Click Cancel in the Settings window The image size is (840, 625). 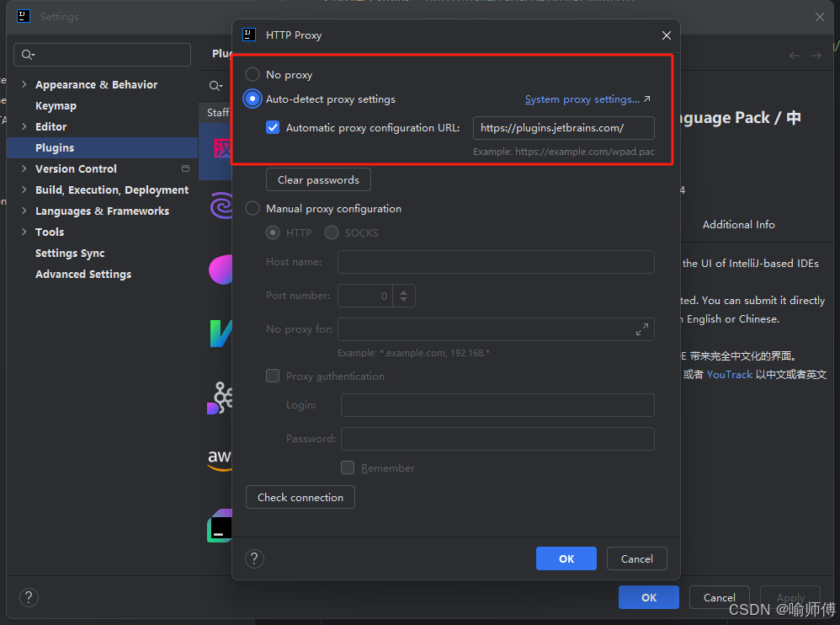[719, 597]
